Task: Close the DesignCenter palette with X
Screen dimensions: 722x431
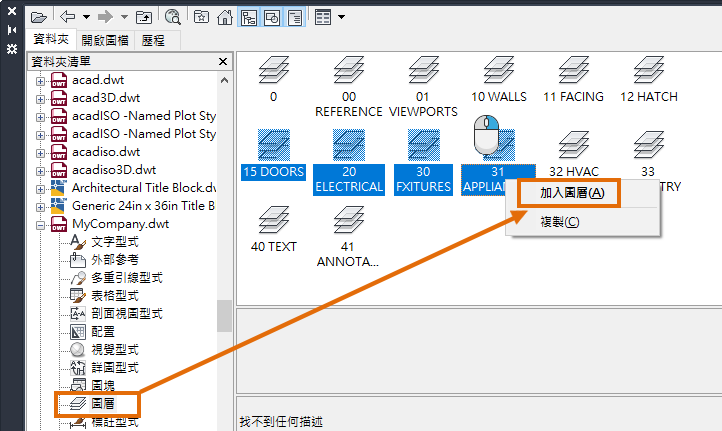Action: click(x=12, y=11)
